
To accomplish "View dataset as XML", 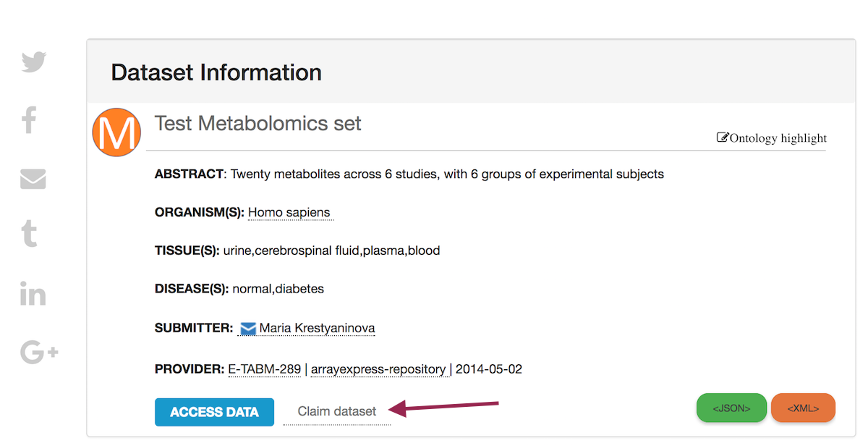I will point(803,408).
